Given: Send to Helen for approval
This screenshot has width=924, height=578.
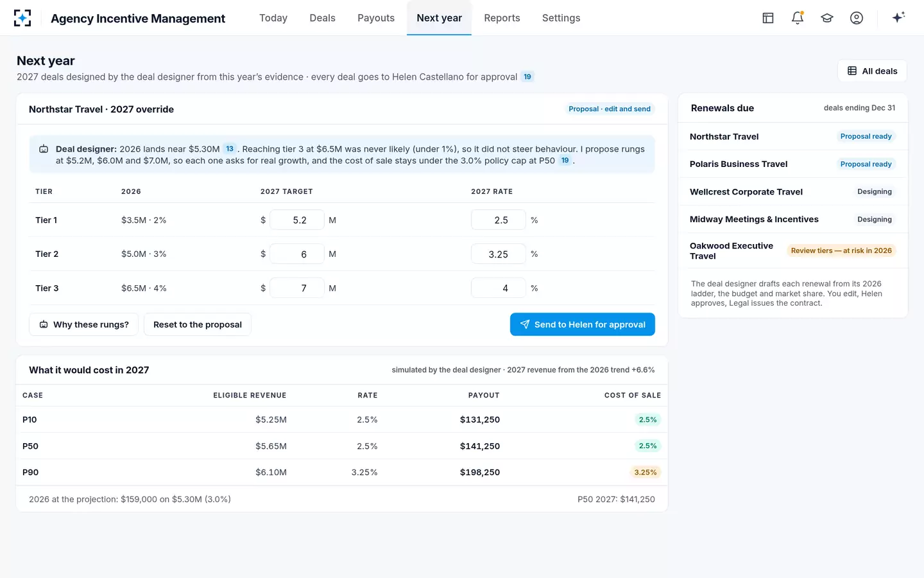Looking at the screenshot, I should pos(583,324).
